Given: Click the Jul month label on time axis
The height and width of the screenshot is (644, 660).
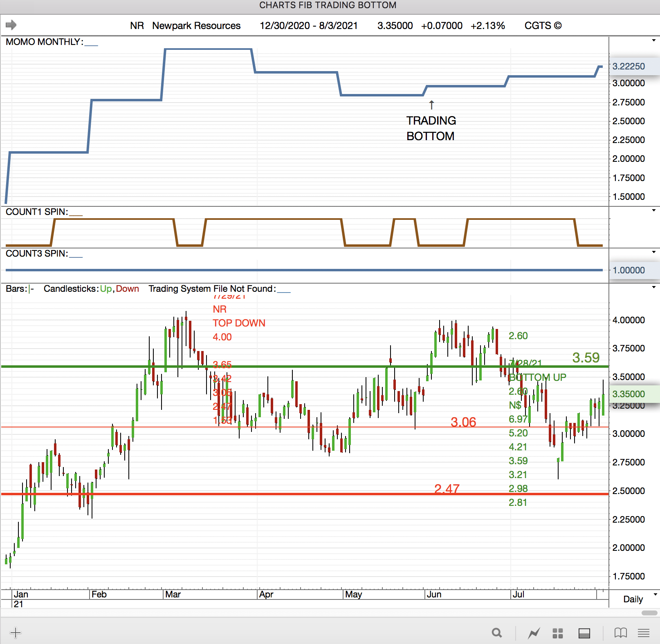Looking at the screenshot, I should click(x=519, y=594).
